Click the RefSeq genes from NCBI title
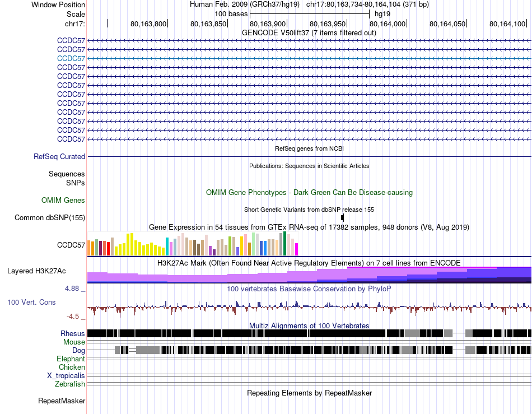The height and width of the screenshot is (414, 532). 309,148
